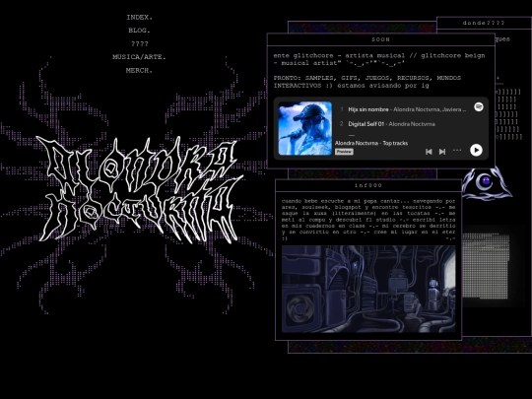532x399 pixels.
Task: Open the MERCH. page
Action: (139, 71)
